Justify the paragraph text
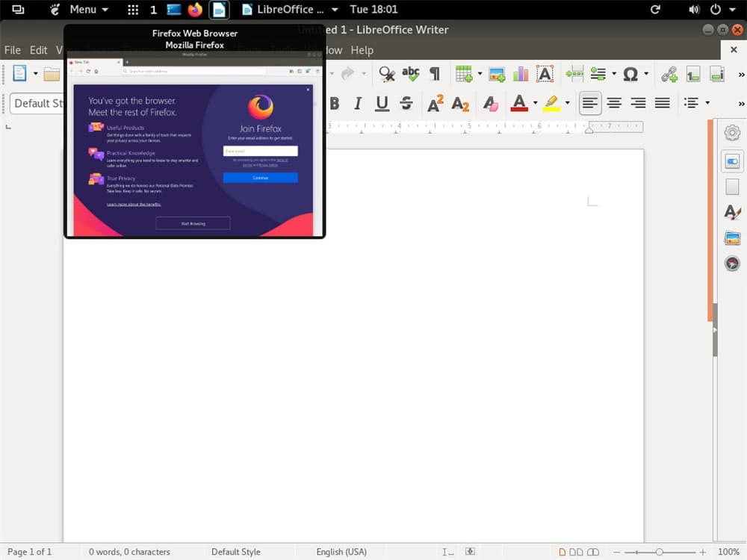 662,103
